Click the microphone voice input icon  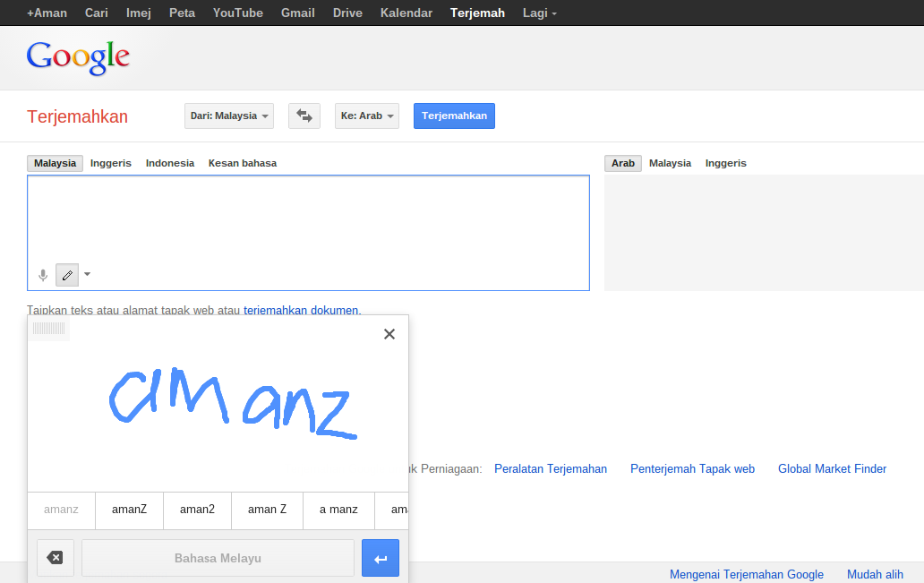[43, 275]
